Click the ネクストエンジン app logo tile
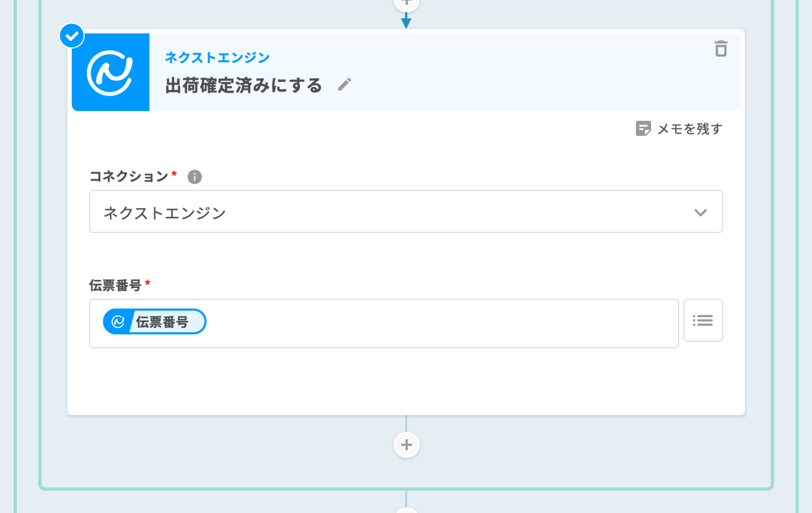Image resolution: width=812 pixels, height=513 pixels. (x=110, y=72)
